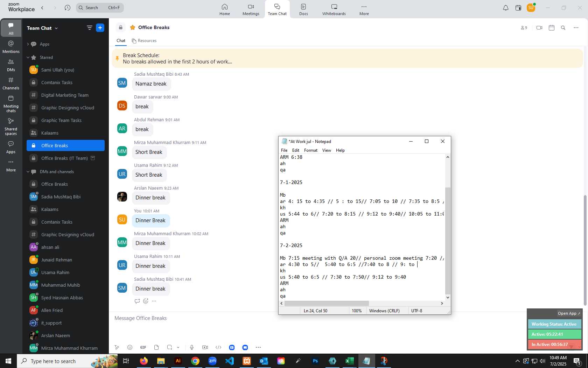Image resolution: width=588 pixels, height=368 pixels.
Task: Open the notifications bell
Action: click(506, 8)
